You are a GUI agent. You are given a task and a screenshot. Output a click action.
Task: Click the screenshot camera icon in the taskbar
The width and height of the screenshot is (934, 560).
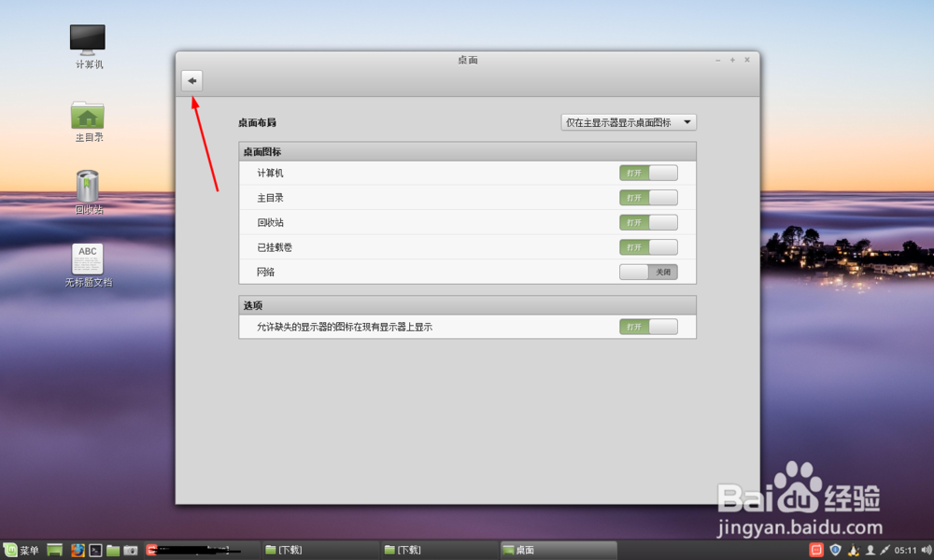click(x=130, y=550)
